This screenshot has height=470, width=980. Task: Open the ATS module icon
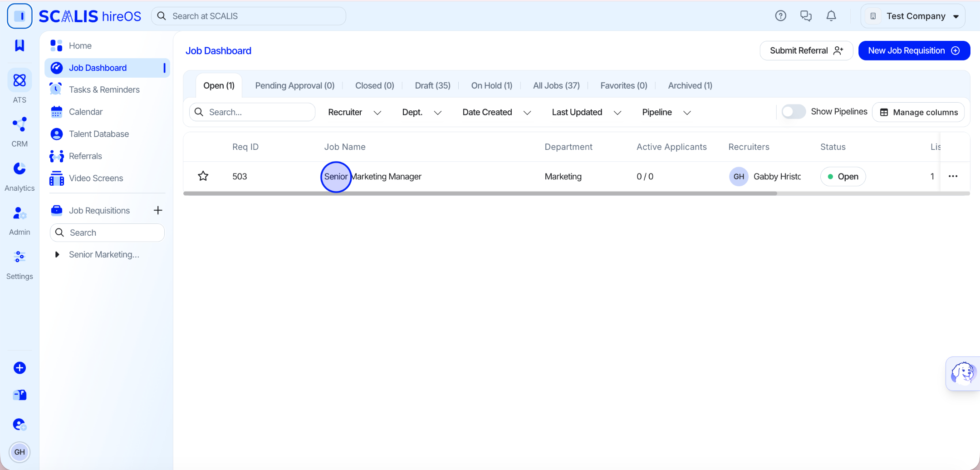[x=20, y=80]
